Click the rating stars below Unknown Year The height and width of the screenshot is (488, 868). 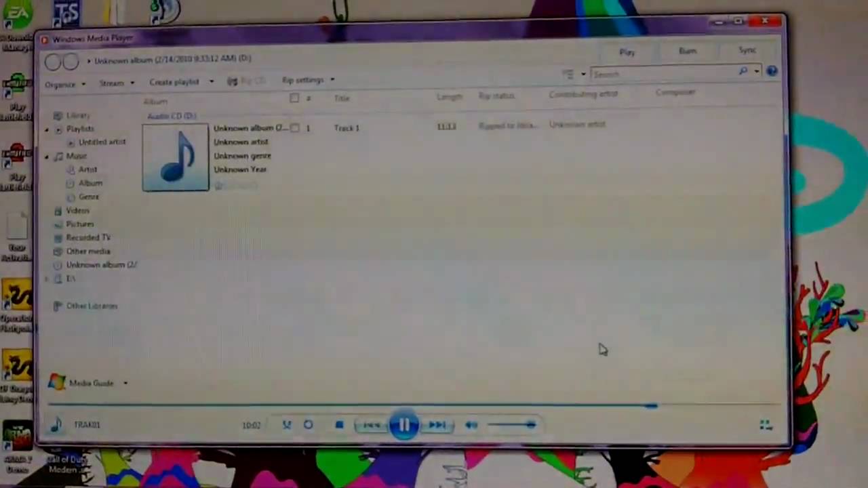(x=236, y=184)
